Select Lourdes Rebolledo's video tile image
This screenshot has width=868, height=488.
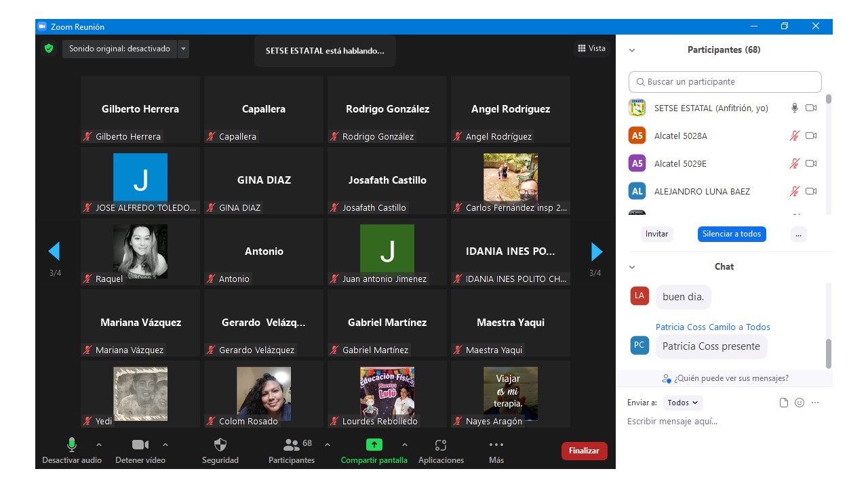coord(387,394)
